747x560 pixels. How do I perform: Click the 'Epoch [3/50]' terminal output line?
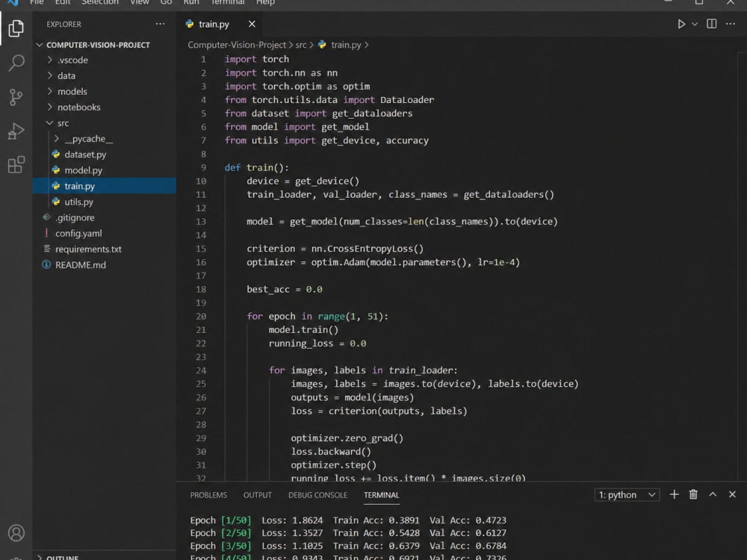[x=348, y=547]
